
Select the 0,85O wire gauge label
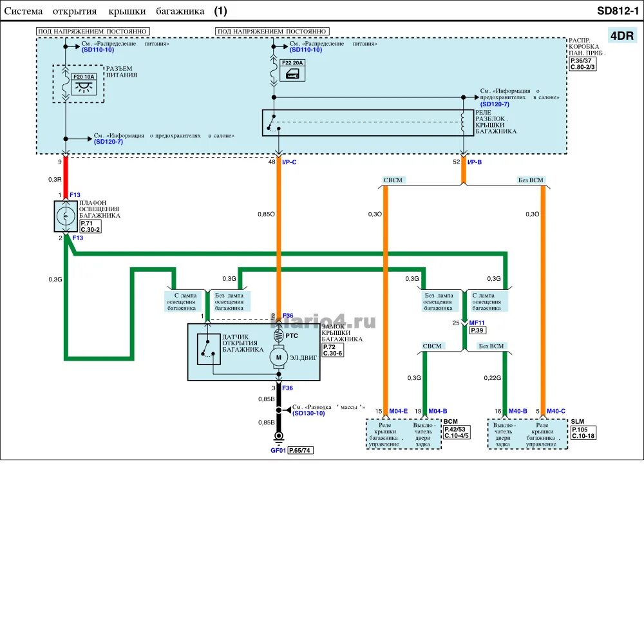(x=266, y=214)
